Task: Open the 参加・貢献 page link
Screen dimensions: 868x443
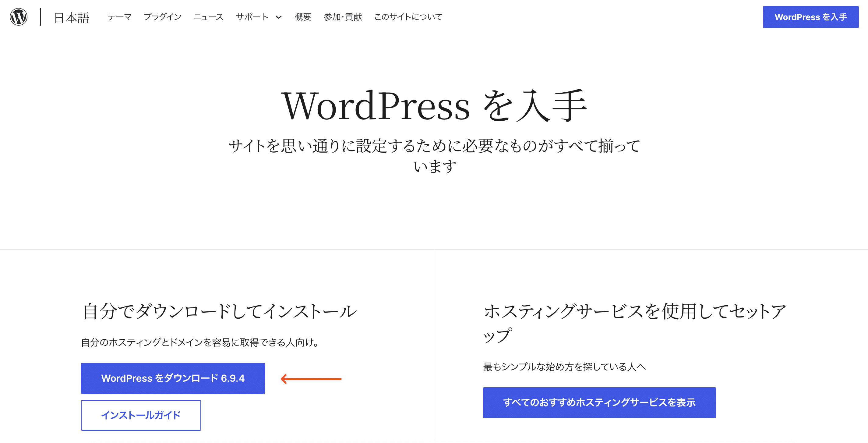Action: click(342, 17)
